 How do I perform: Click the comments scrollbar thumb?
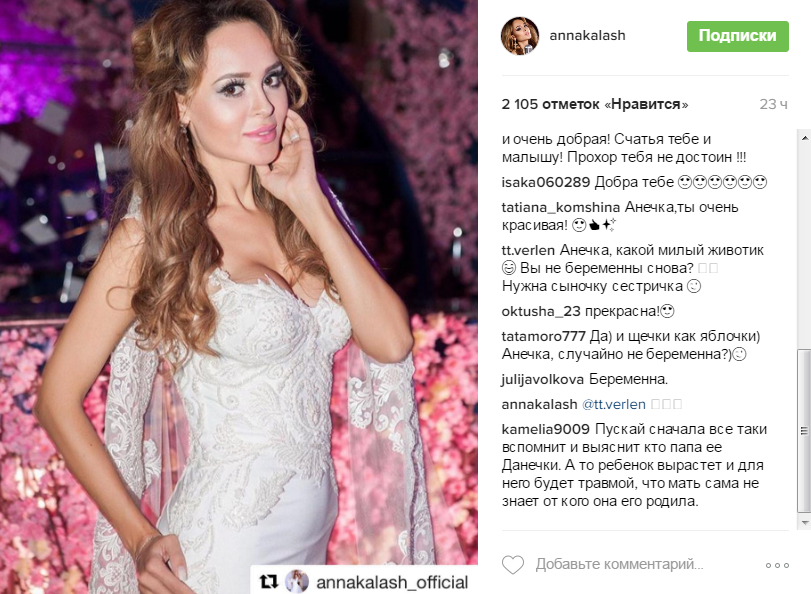[805, 430]
